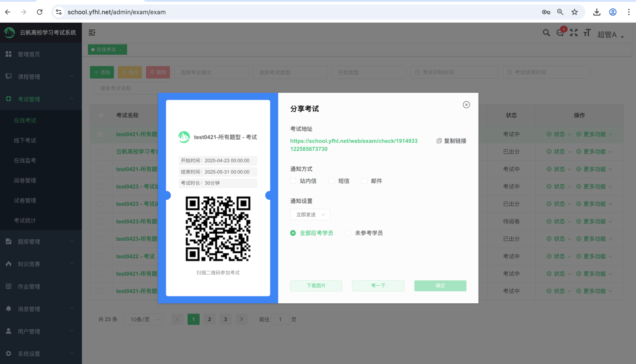
Task: Select 线下考试 in the sidebar
Action: 41,140
